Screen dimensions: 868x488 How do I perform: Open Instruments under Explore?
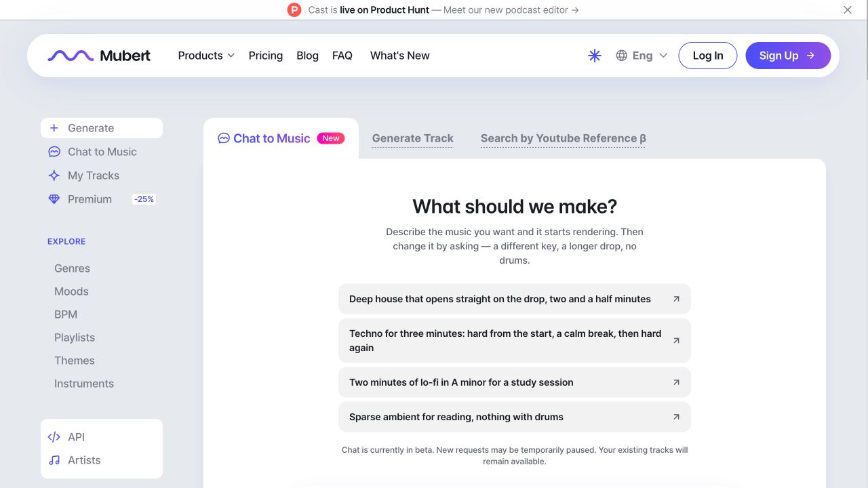pos(84,384)
